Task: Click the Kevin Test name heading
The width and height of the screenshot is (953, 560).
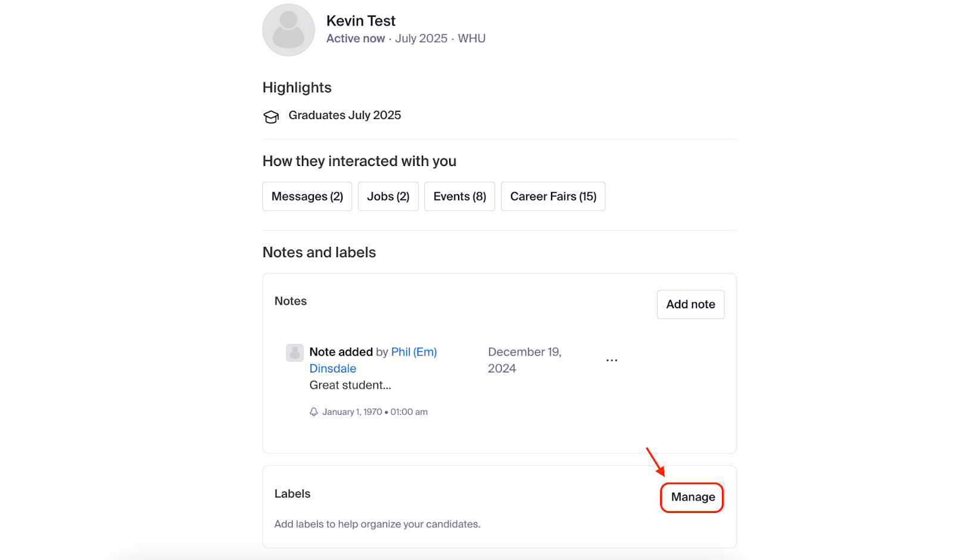Action: pos(360,21)
